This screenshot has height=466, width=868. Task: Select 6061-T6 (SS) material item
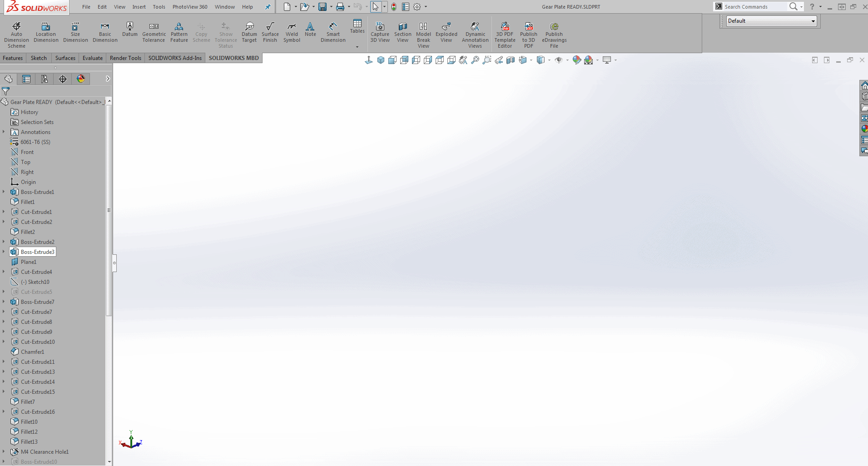pos(35,142)
